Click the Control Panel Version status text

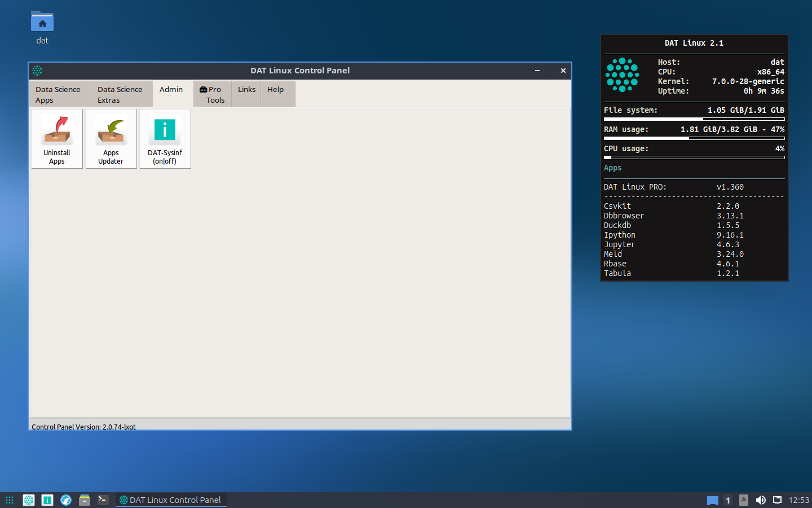click(83, 427)
